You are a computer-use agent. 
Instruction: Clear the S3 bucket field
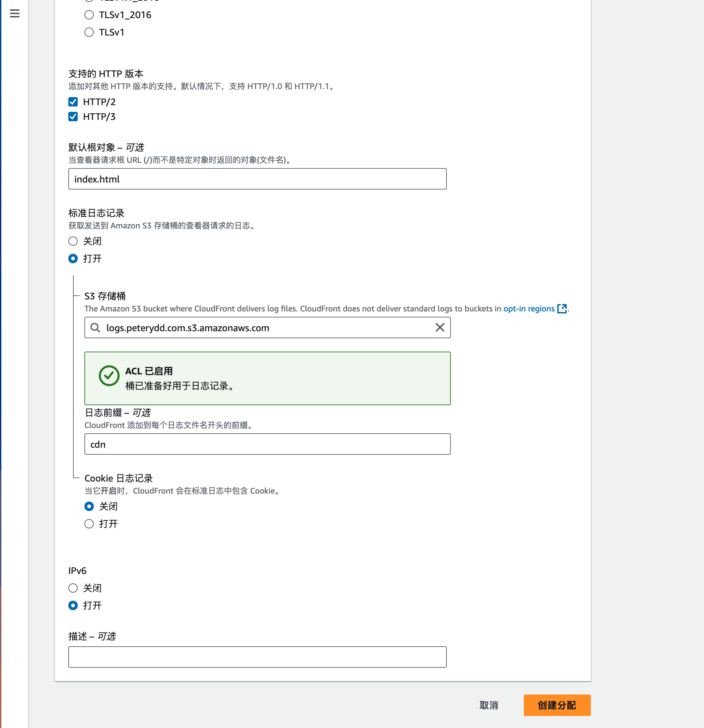coord(439,327)
